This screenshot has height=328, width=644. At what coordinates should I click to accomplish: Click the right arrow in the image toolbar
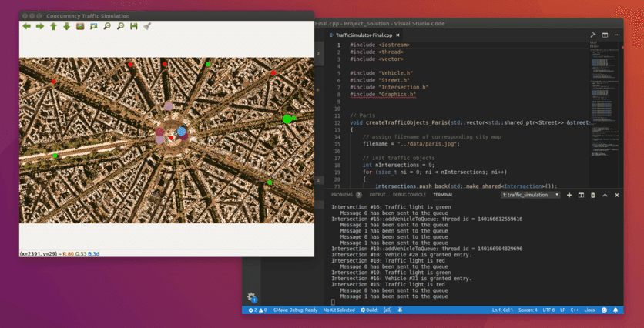[40, 26]
